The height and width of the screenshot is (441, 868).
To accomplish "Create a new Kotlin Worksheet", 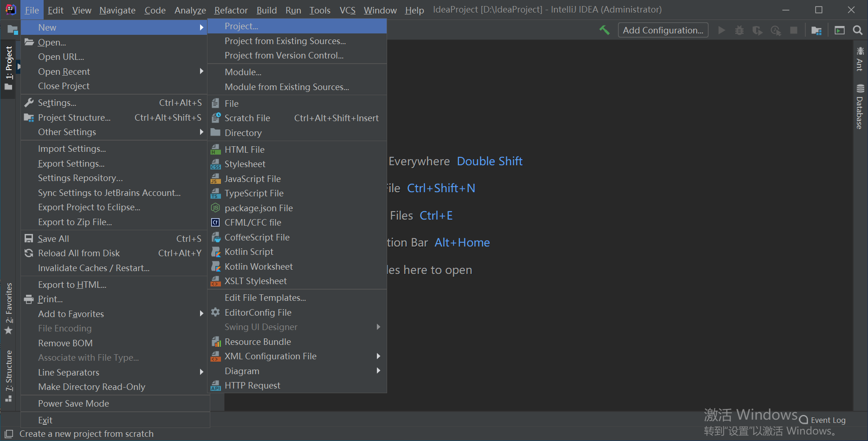I will (x=297, y=266).
